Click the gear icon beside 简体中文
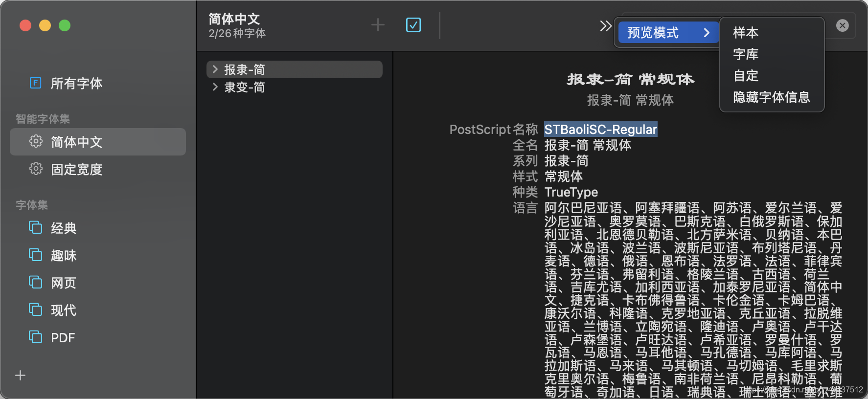The image size is (868, 399). click(36, 141)
